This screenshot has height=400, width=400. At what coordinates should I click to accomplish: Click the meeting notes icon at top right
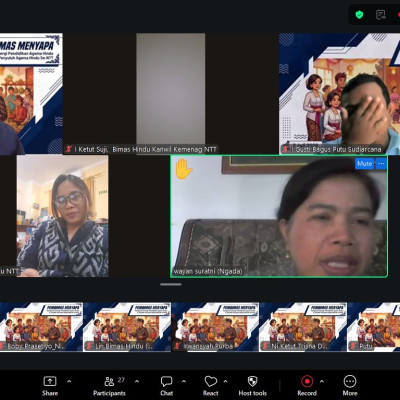point(381,15)
